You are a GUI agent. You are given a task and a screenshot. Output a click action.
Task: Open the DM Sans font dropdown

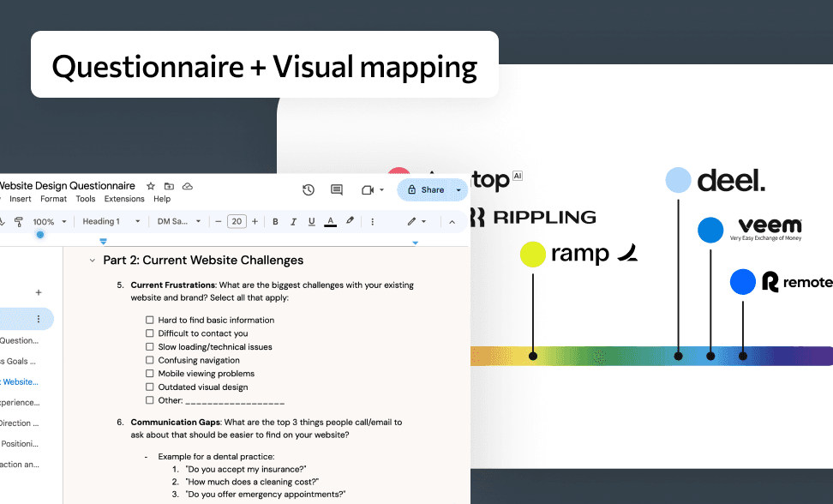tap(179, 221)
